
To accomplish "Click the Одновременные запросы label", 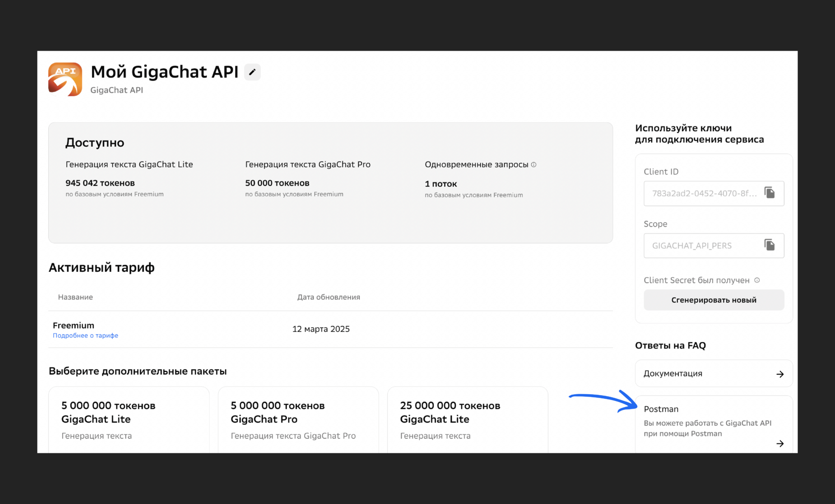I will pos(476,165).
